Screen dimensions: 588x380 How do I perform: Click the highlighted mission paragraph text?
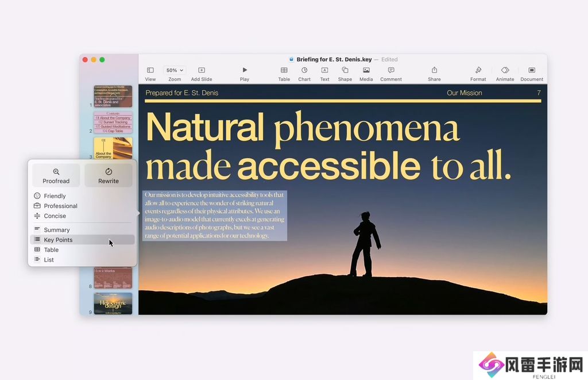[x=214, y=216]
